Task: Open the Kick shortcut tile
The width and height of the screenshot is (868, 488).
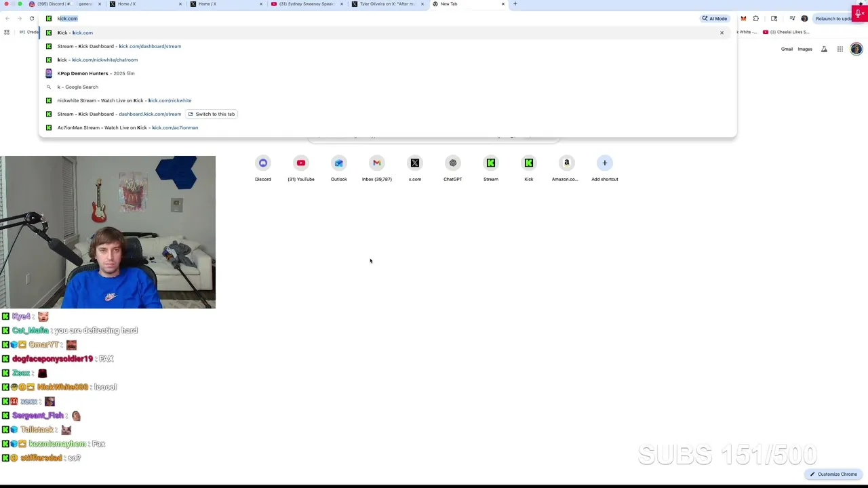Action: pyautogui.click(x=529, y=169)
